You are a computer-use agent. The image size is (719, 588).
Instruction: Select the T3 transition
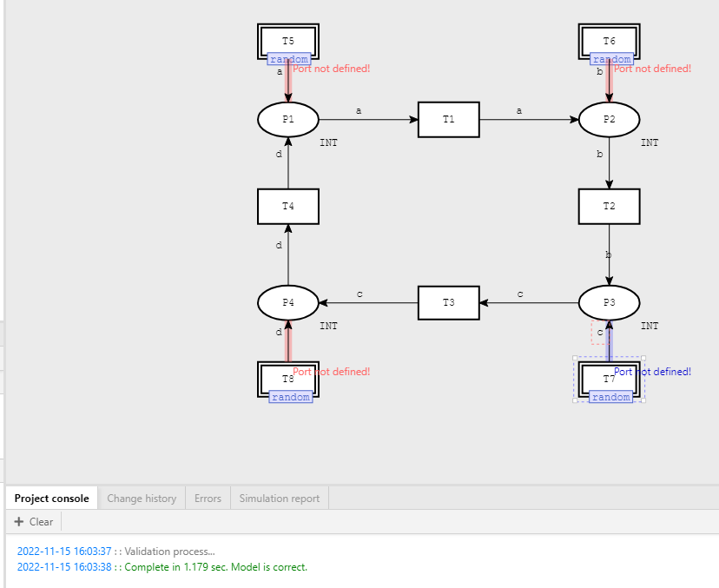tap(448, 302)
